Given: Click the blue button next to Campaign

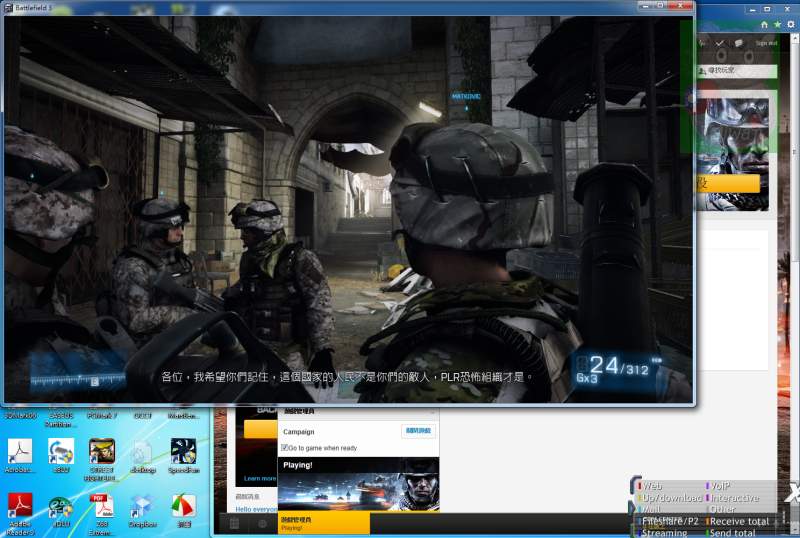Looking at the screenshot, I should 418,431.
